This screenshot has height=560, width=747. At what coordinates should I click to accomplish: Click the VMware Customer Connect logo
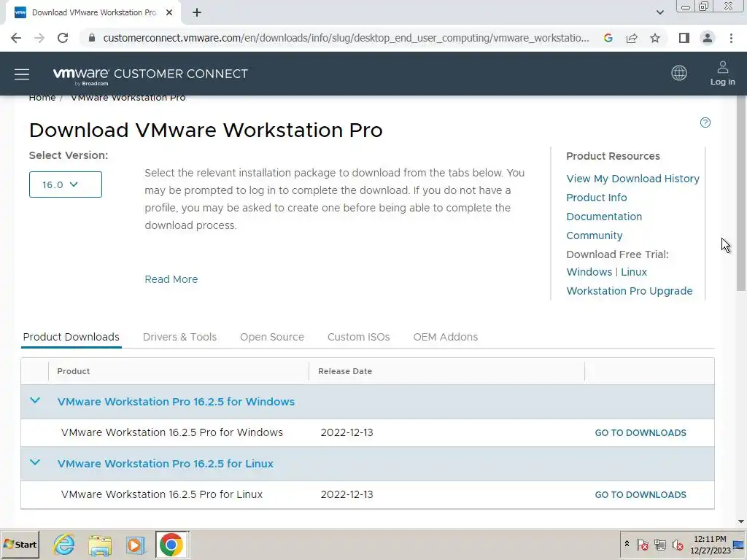tap(150, 75)
